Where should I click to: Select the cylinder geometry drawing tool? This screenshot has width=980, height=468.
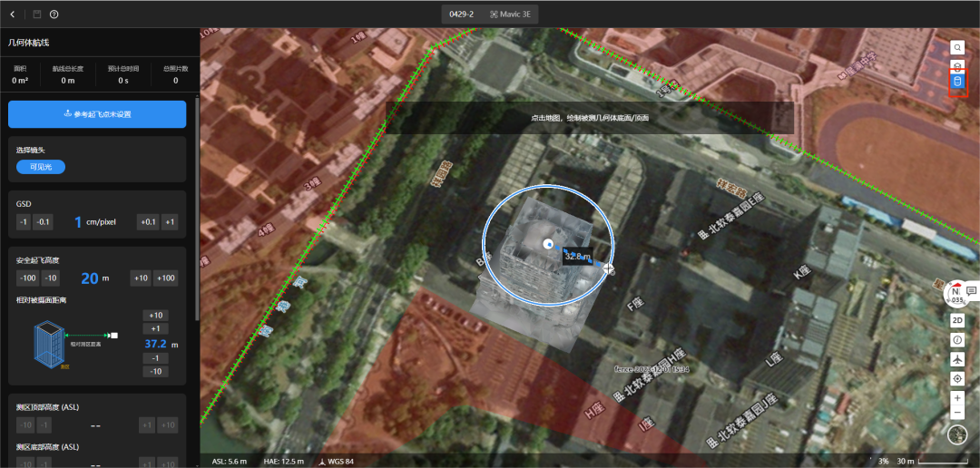pyautogui.click(x=957, y=82)
